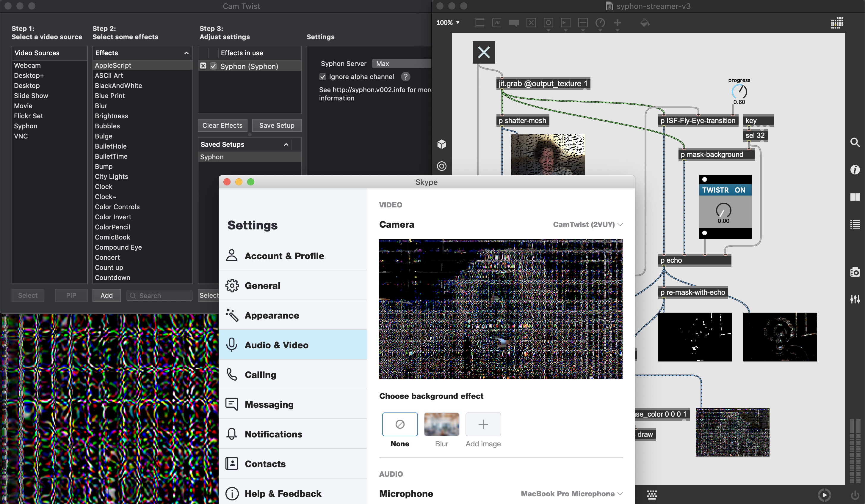Select the Blur background effect in Skype
Viewport: 865px width, 504px height.
[441, 424]
